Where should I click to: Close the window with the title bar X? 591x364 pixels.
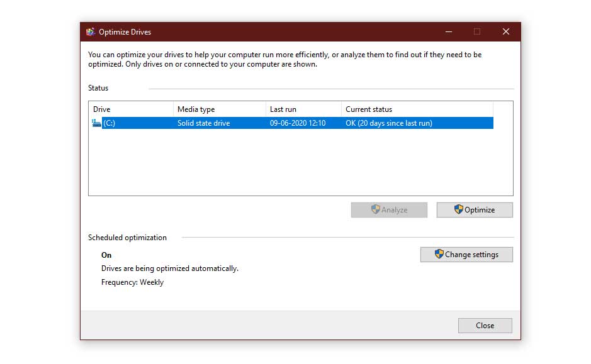pos(506,32)
